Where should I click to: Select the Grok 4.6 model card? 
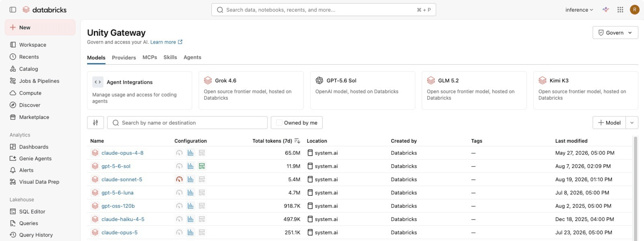tap(251, 90)
